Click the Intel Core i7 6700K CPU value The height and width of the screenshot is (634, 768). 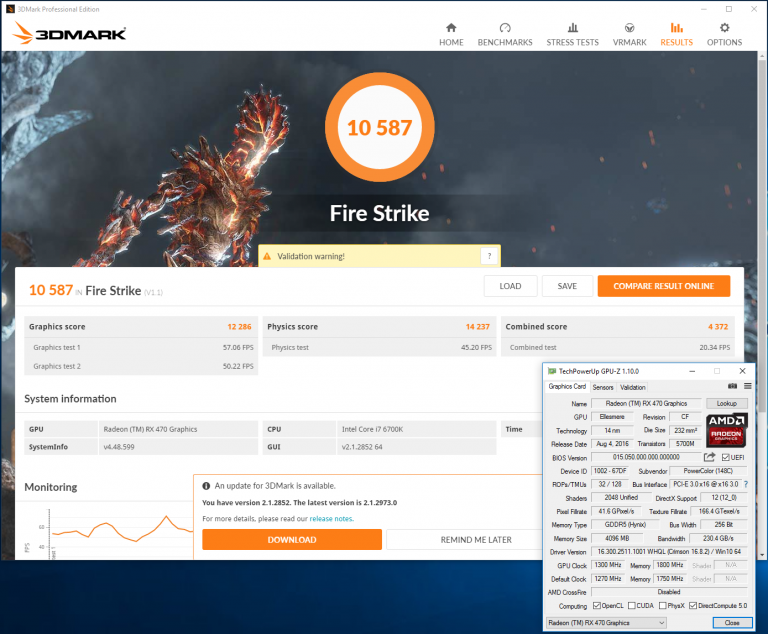pyautogui.click(x=372, y=429)
